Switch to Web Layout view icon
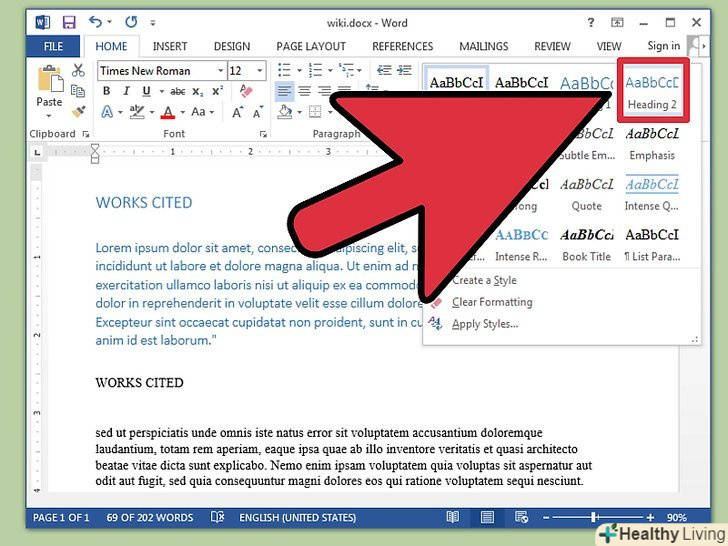The width and height of the screenshot is (728, 546). click(x=521, y=517)
